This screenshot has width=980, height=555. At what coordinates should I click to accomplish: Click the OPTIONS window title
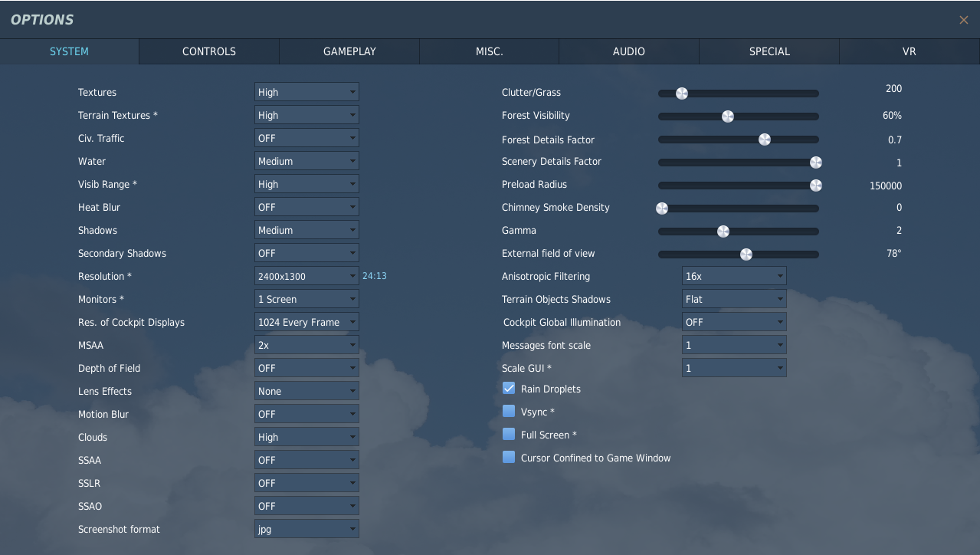click(x=42, y=20)
